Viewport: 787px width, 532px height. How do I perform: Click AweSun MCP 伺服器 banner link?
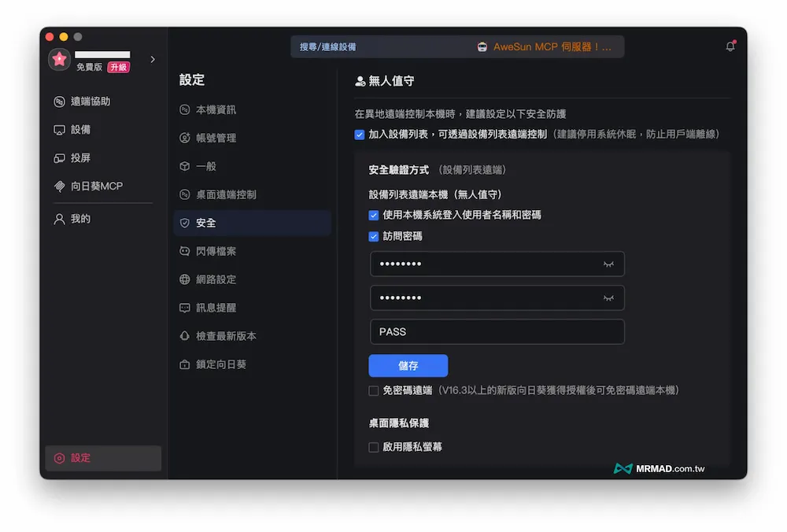click(x=552, y=46)
